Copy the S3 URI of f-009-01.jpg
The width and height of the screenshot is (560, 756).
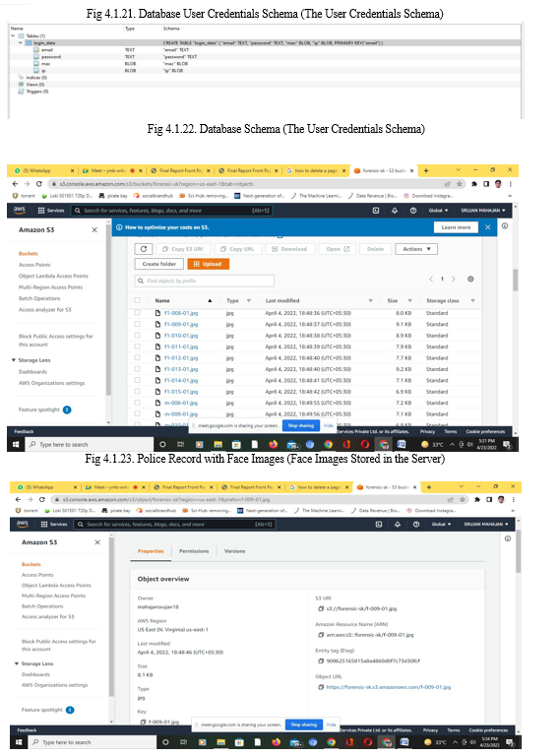321,608
